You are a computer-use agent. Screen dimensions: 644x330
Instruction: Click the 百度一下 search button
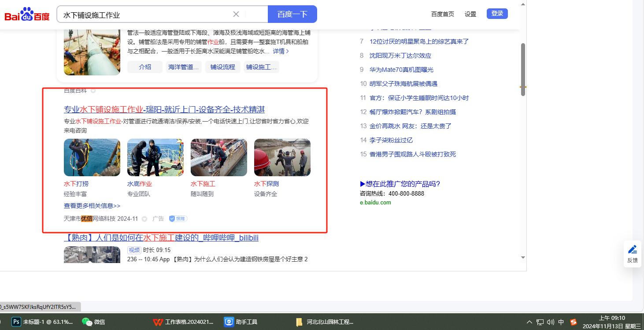(292, 14)
